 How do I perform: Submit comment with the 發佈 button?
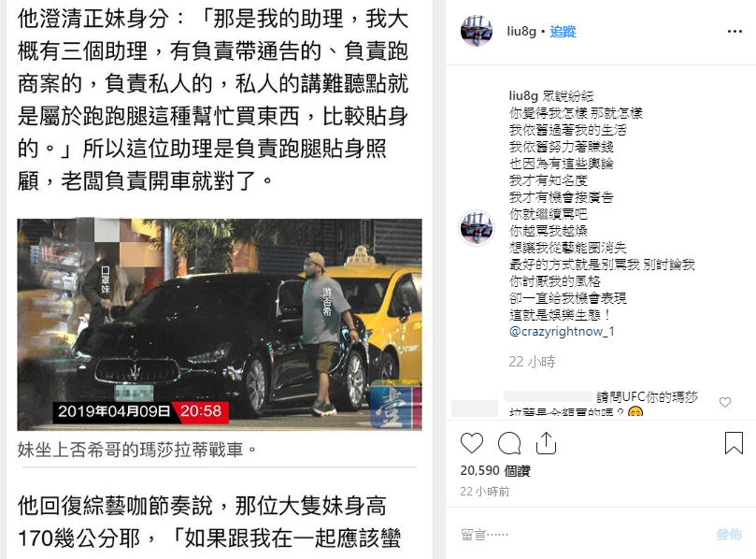729,534
